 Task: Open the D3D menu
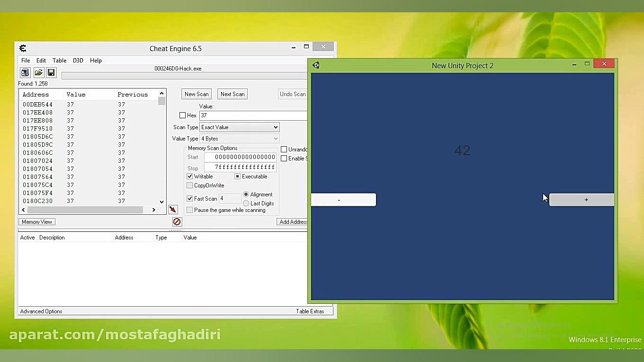click(78, 61)
